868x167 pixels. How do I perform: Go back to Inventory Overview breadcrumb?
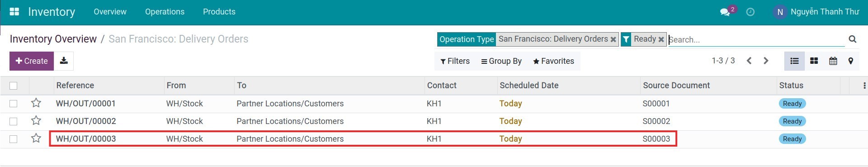[53, 39]
